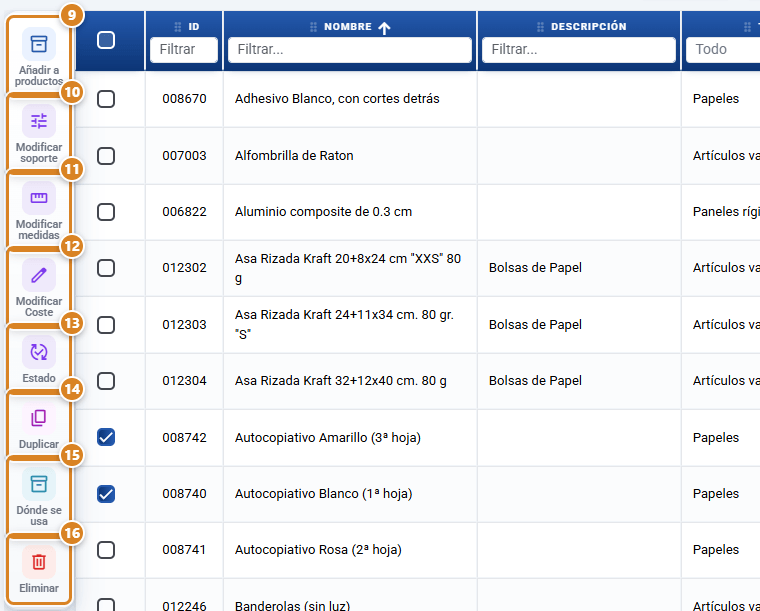Sort by the ID column header
This screenshot has width=760, height=611.
pyautogui.click(x=193, y=27)
